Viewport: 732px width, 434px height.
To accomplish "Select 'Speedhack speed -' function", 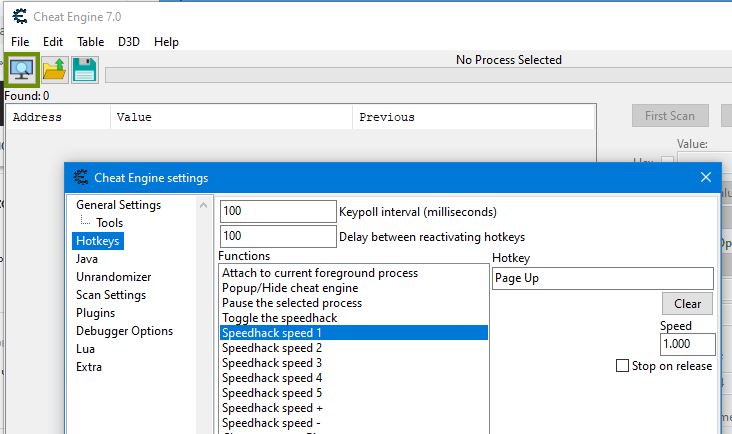I will tap(353, 423).
